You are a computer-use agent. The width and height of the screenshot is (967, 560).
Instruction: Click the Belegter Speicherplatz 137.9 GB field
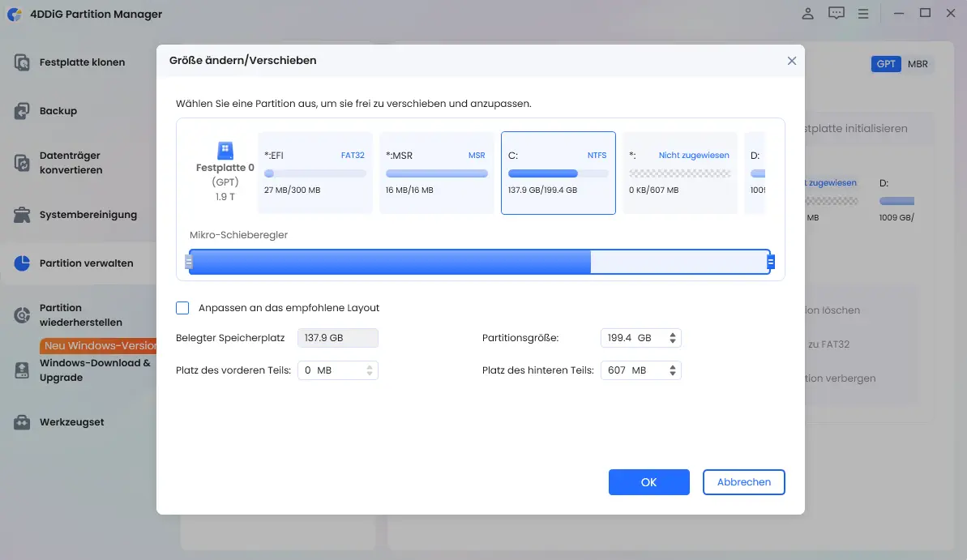[338, 338]
